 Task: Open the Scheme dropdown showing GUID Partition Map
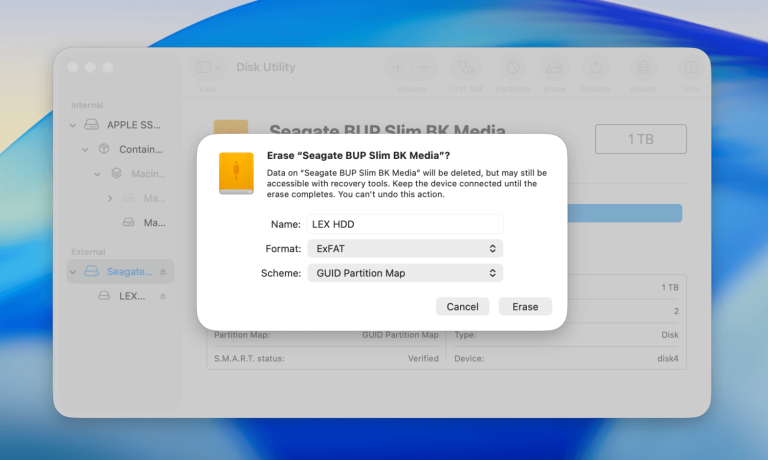pyautogui.click(x=405, y=273)
